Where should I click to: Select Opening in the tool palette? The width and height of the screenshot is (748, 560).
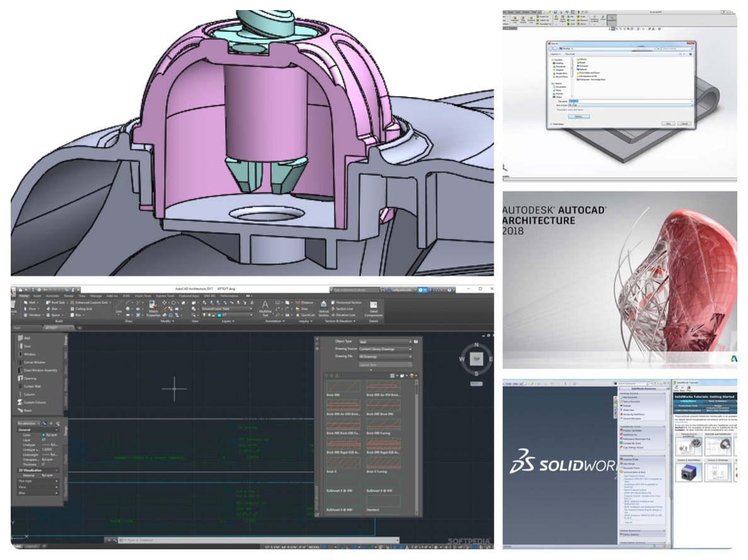click(x=27, y=378)
